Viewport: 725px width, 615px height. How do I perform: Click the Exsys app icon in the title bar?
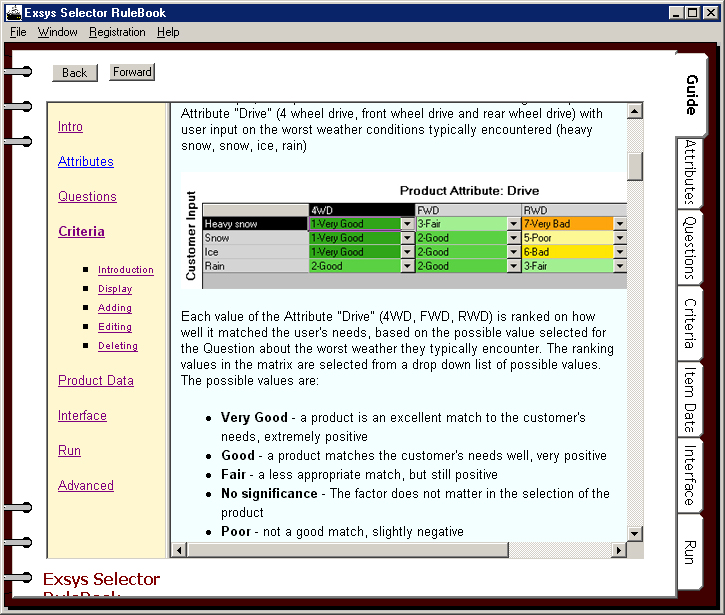pos(13,12)
